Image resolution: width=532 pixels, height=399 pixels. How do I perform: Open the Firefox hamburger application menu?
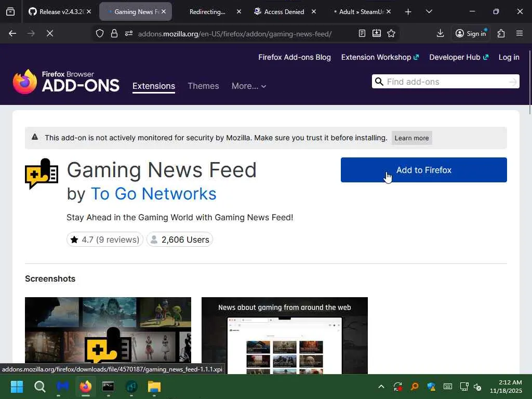[x=520, y=33]
